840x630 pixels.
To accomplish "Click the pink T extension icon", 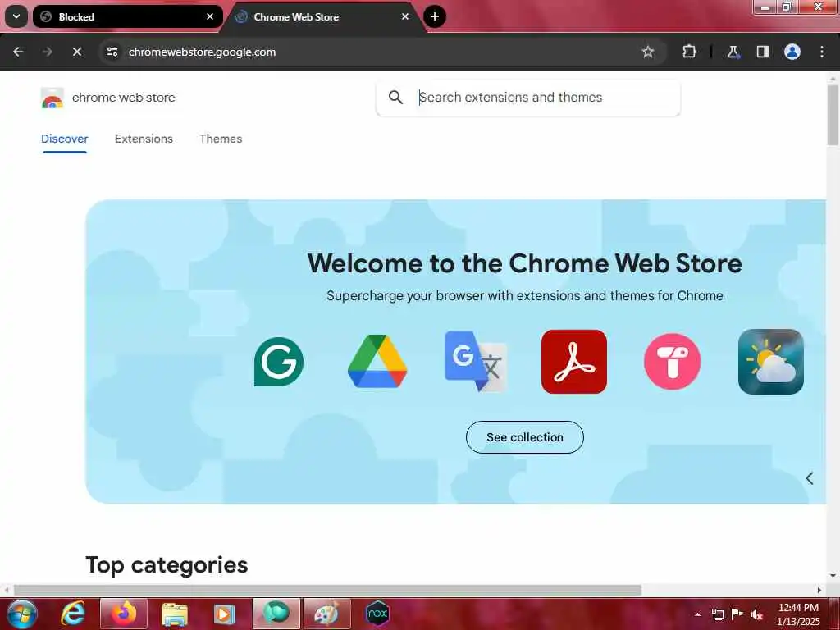I will point(673,362).
